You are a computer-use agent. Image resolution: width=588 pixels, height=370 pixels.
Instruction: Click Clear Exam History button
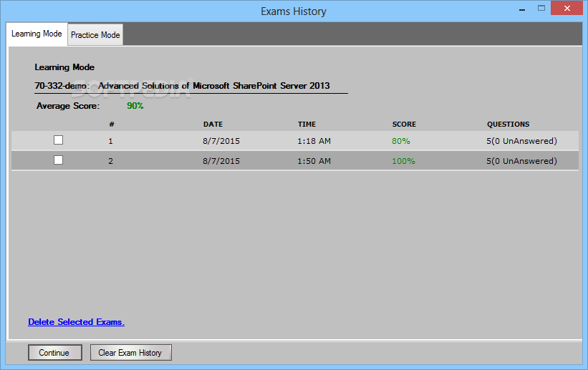click(x=130, y=353)
